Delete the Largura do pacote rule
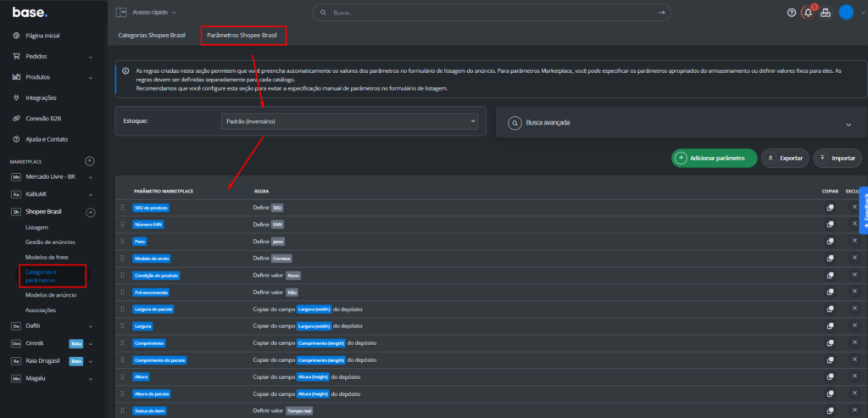 tap(854, 309)
